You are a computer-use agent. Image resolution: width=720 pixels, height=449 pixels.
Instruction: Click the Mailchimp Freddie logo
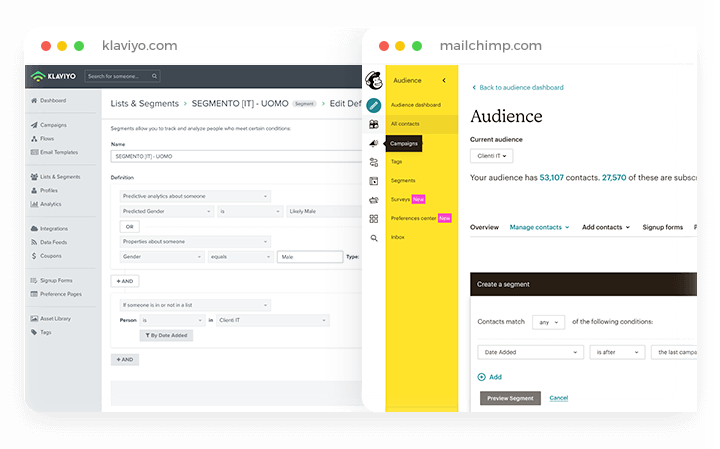374,80
